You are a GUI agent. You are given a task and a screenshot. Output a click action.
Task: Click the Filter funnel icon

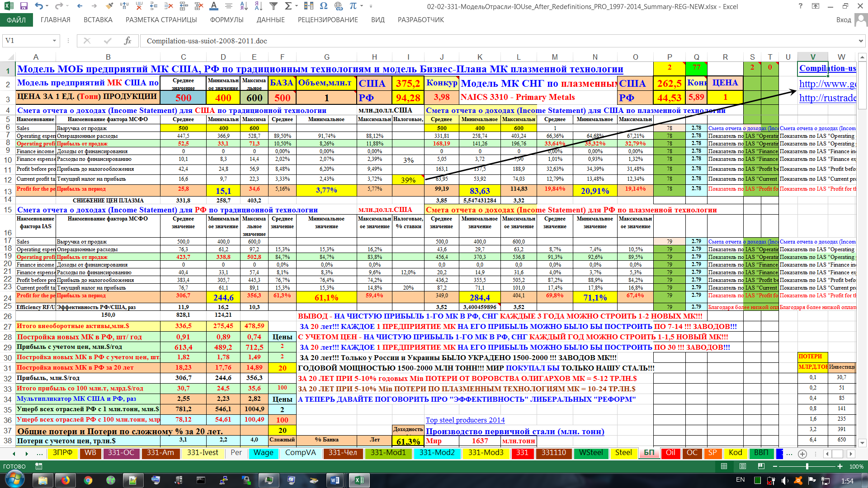273,6
